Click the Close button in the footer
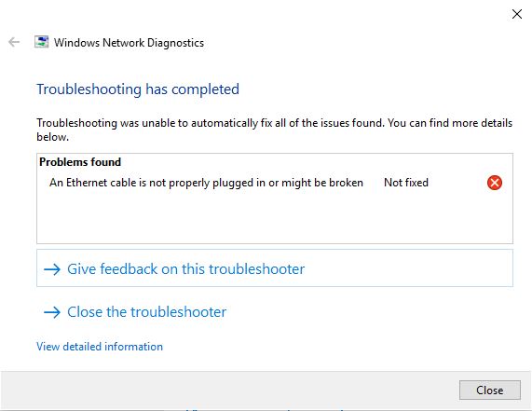This screenshot has height=411, width=532. 489,390
